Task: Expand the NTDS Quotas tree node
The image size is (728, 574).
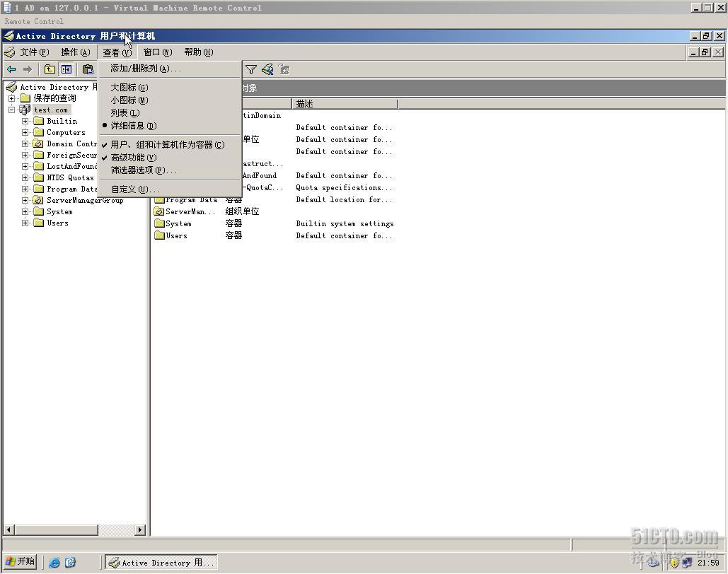Action: click(x=25, y=177)
